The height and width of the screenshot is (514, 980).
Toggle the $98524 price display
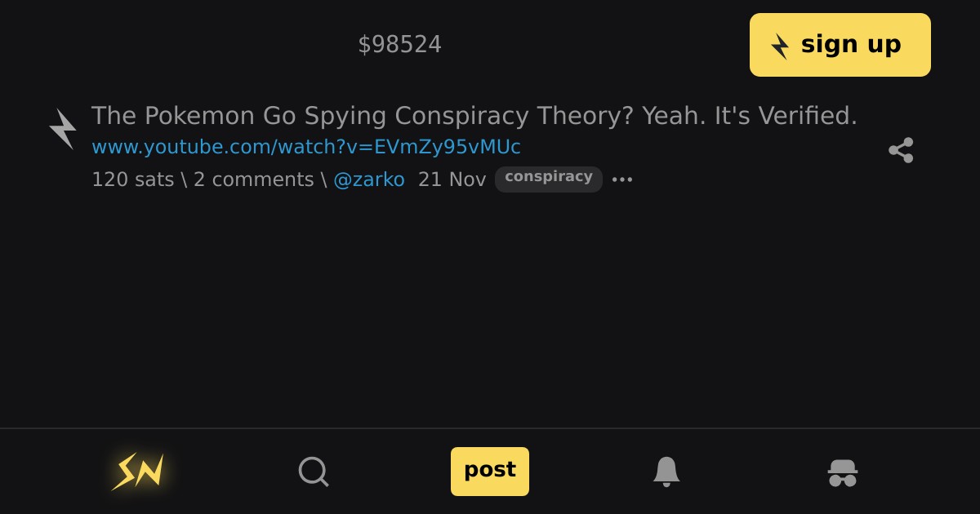(x=400, y=44)
